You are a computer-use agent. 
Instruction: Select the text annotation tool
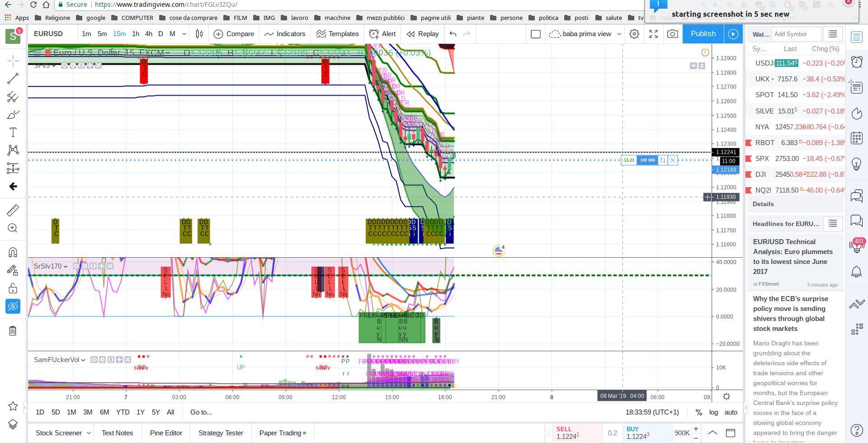click(13, 132)
